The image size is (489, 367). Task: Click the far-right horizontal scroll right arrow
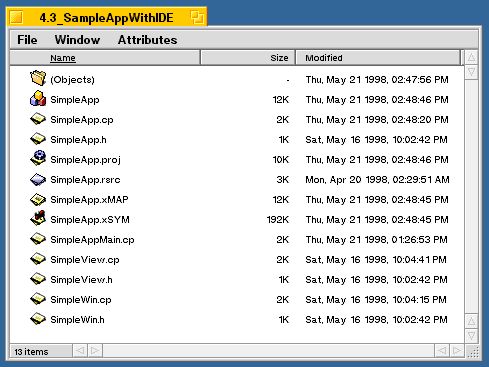coord(457,351)
